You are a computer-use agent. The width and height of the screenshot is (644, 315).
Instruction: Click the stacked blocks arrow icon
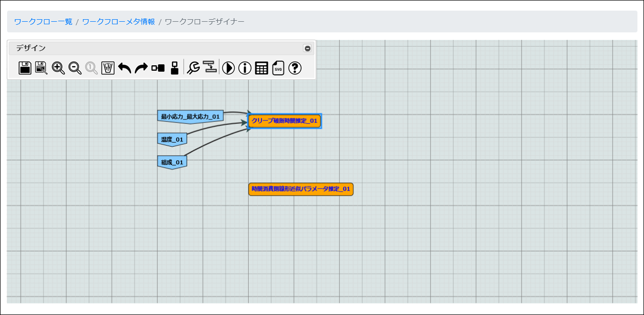[x=210, y=67]
